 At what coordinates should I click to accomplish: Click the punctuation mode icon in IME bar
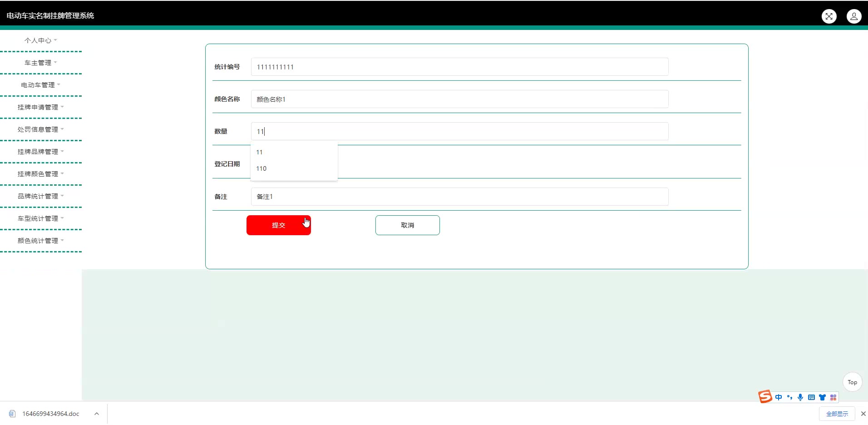click(x=789, y=397)
